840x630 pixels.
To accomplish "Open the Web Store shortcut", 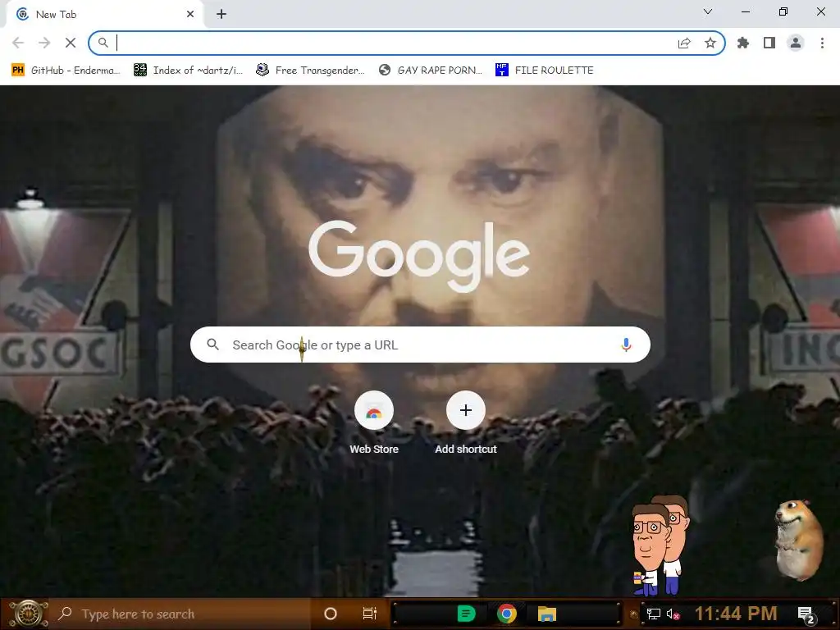I will [374, 423].
